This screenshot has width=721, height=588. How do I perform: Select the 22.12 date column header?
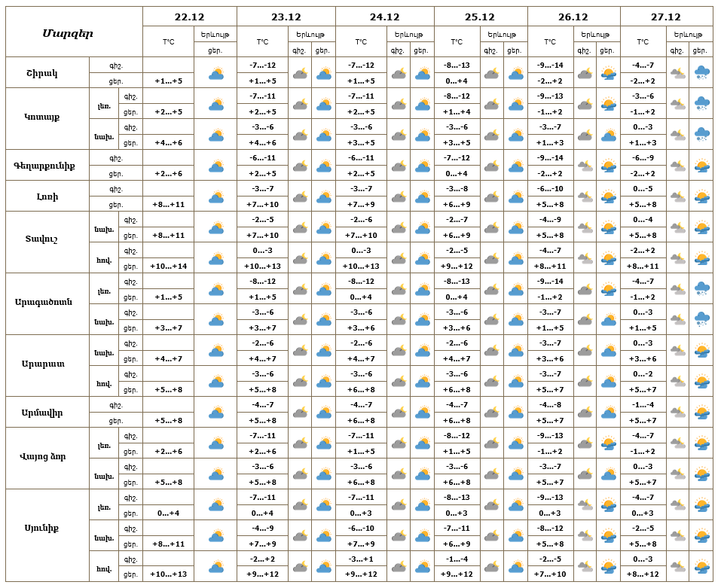pyautogui.click(x=189, y=17)
